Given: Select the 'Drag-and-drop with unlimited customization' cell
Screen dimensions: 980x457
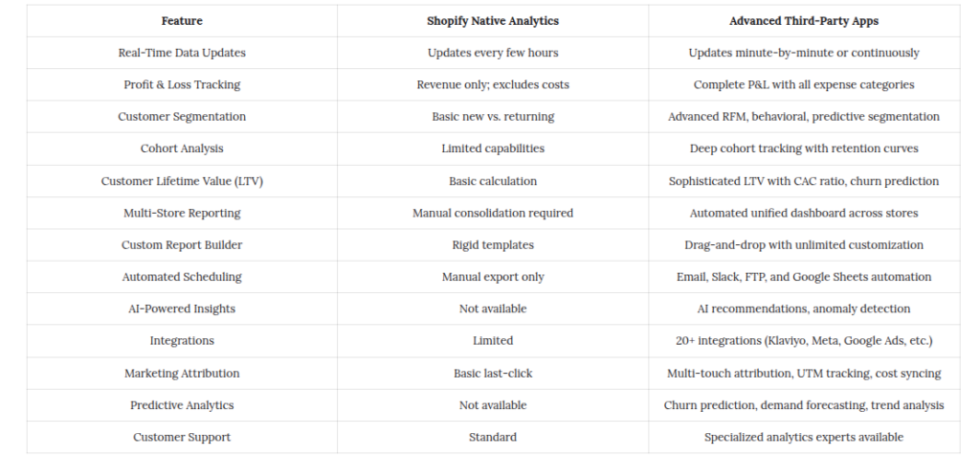Looking at the screenshot, I should [x=804, y=244].
